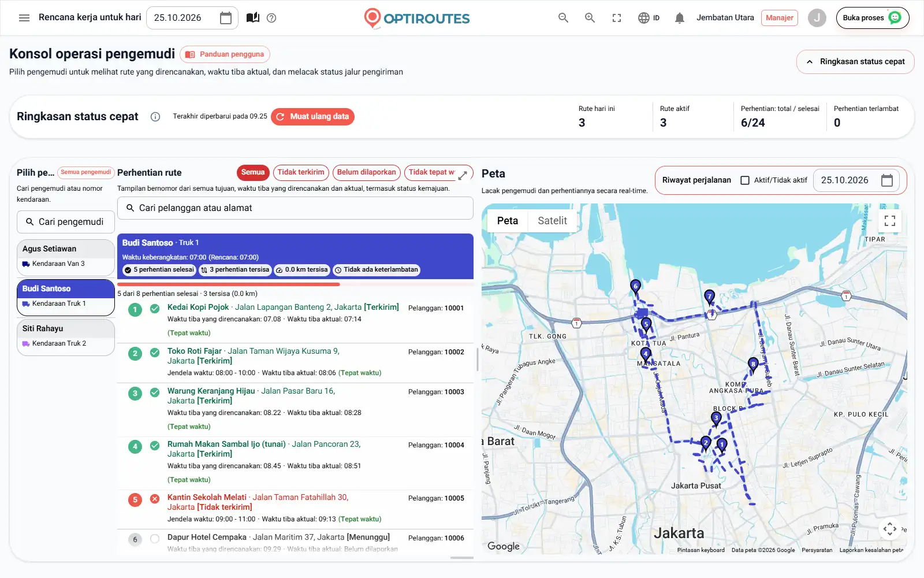This screenshot has width=924, height=578.
Task: Select the Semua filter tab
Action: coord(253,172)
